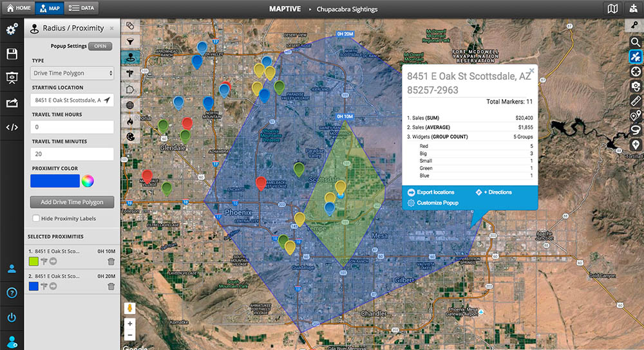Open the help question mark icon
Screen dimensions: 644x350
point(12,293)
